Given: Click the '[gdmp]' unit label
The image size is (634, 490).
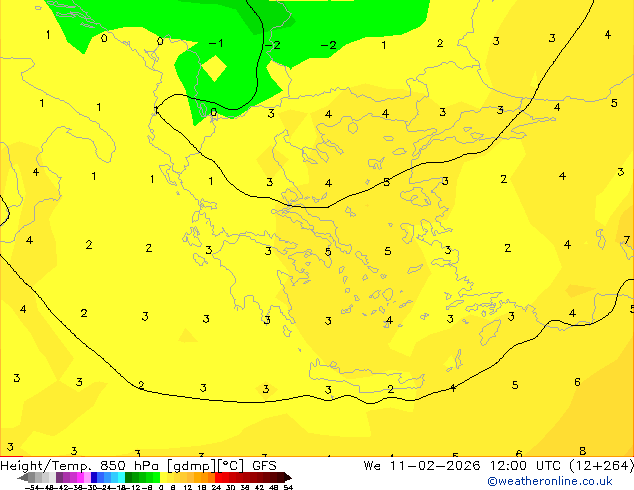Looking at the screenshot, I should tap(192, 466).
